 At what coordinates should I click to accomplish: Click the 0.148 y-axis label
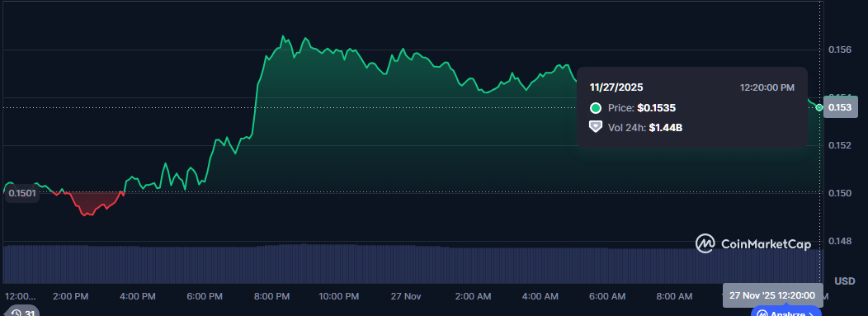click(839, 241)
